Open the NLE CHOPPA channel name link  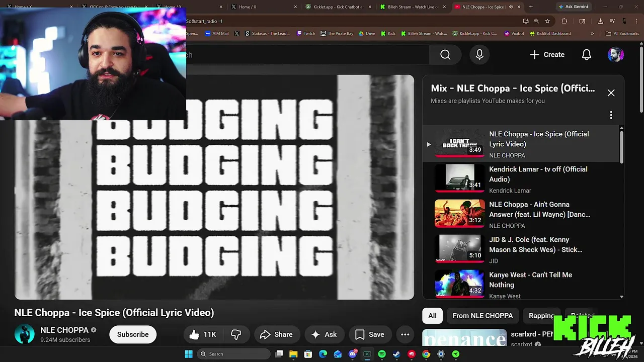(x=64, y=330)
